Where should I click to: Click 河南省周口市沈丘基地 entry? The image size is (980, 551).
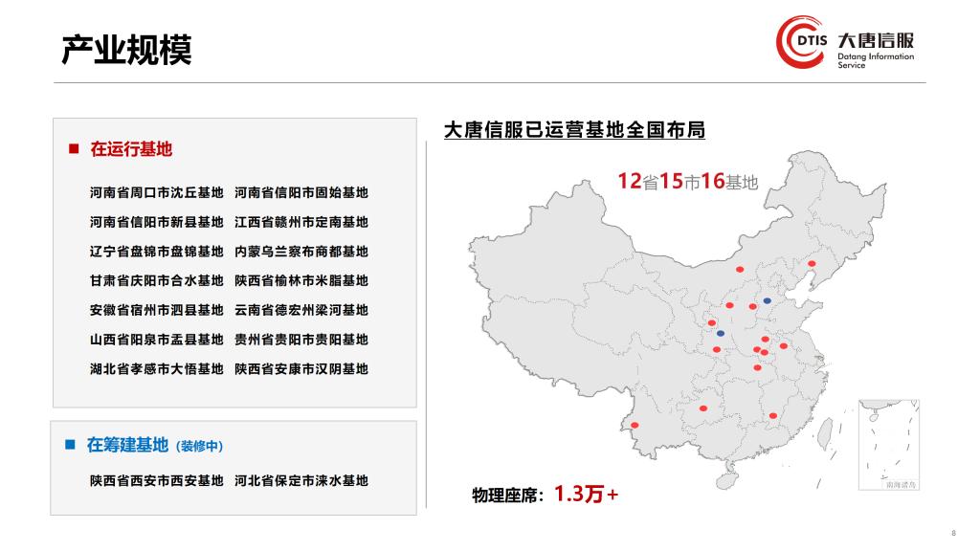(156, 192)
